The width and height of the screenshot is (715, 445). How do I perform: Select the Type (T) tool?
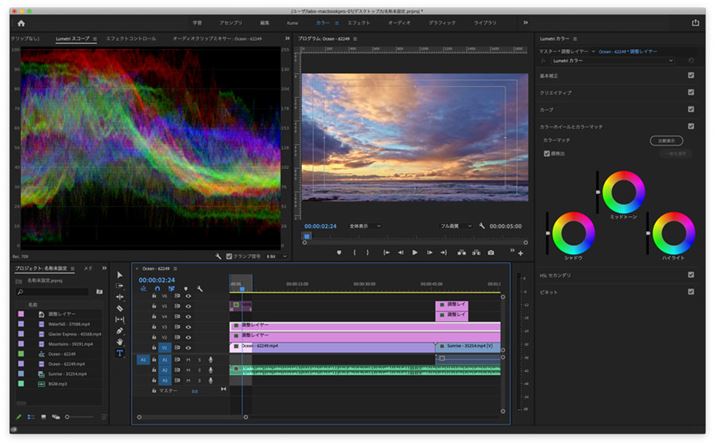[x=120, y=352]
